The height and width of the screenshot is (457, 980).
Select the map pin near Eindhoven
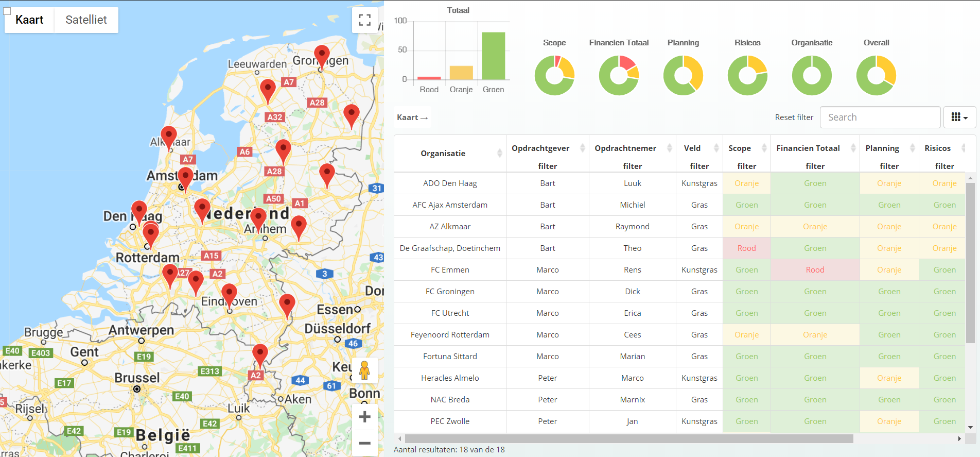coord(229,294)
